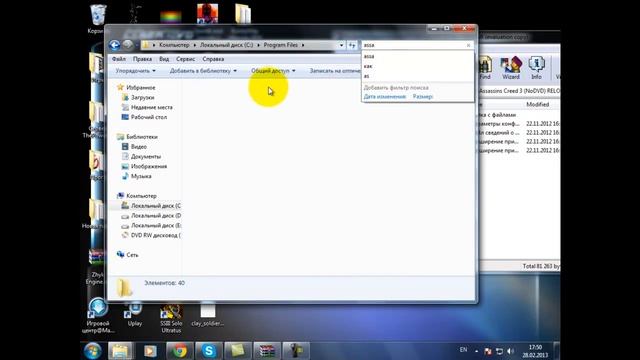Click Локальный диск (C:) in the breadcrumb
The image size is (640, 360).
coord(227,45)
